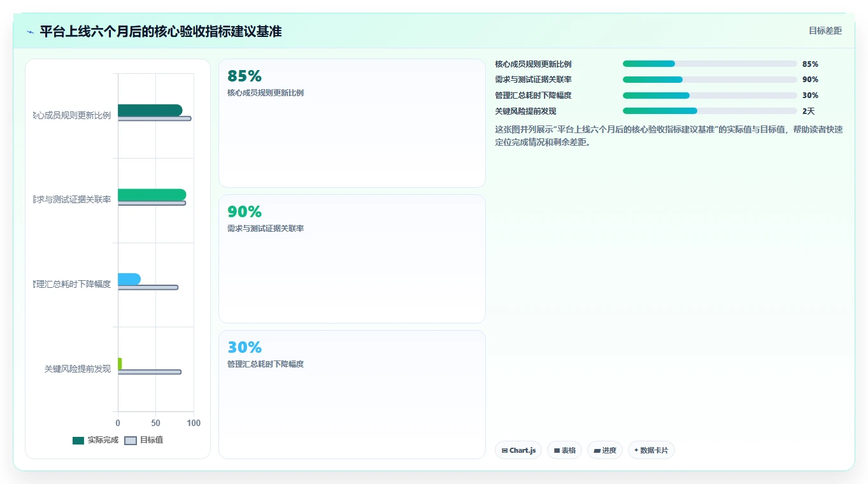Click the axis tick label 100
The image size is (868, 484).
tap(194, 423)
